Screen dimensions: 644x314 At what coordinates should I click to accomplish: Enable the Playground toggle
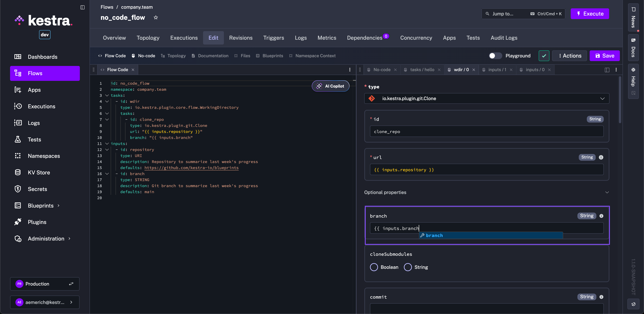(x=495, y=56)
